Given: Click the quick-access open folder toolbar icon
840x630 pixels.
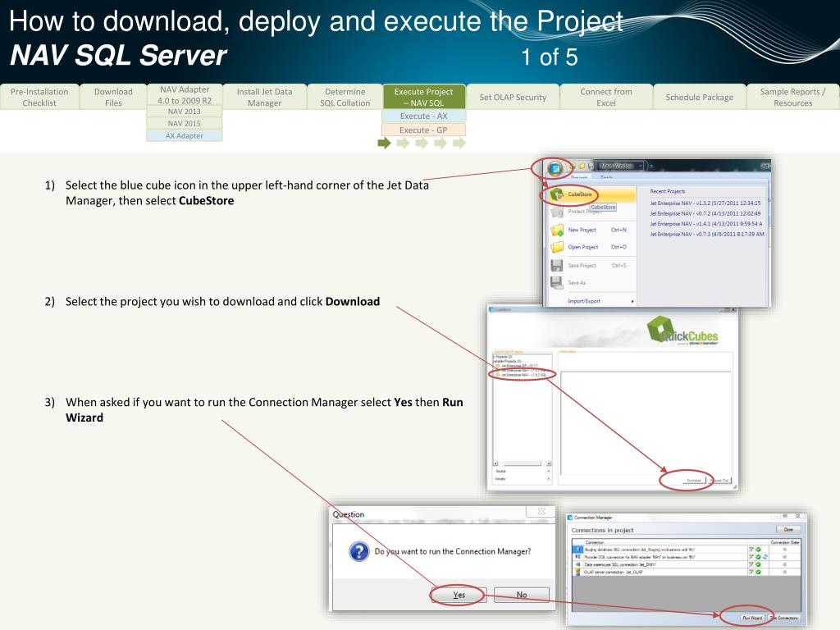Looking at the screenshot, I should [x=582, y=167].
